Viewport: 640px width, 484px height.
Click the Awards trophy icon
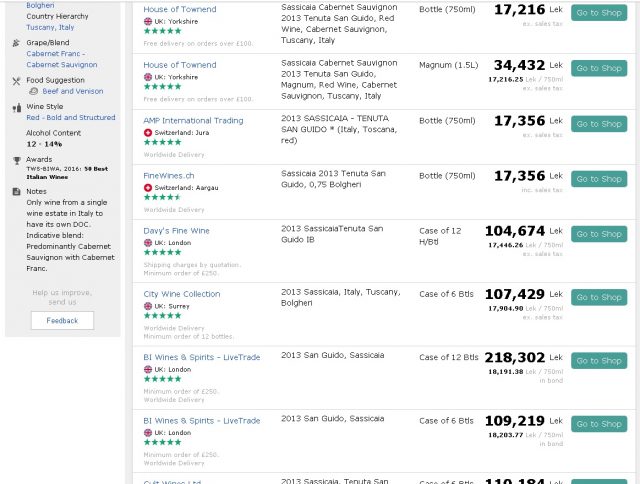click(16, 160)
